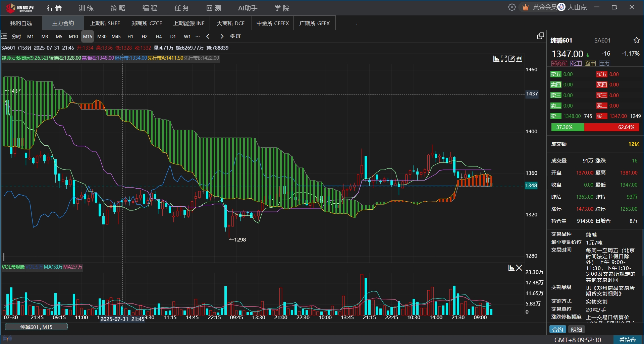Open chart drawing/edit tool
This screenshot has height=344, width=644.
click(512, 59)
